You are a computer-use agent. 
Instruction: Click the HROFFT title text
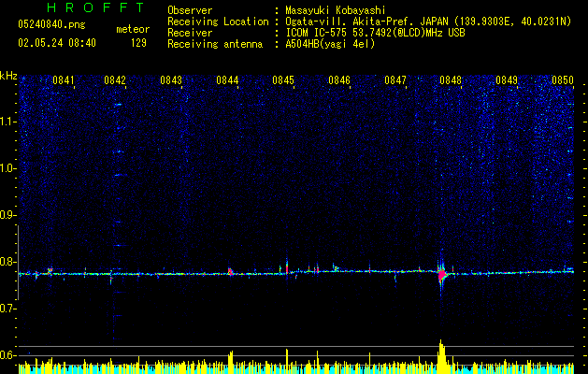[x=95, y=7]
